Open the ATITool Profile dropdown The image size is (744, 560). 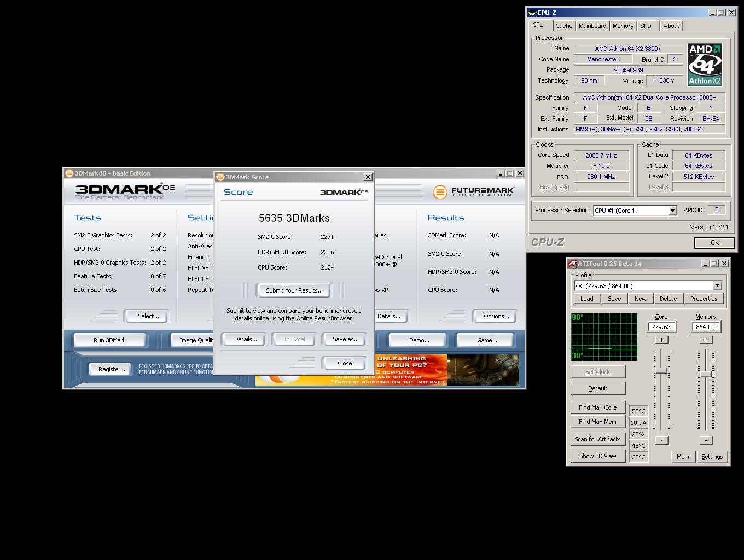pyautogui.click(x=717, y=286)
